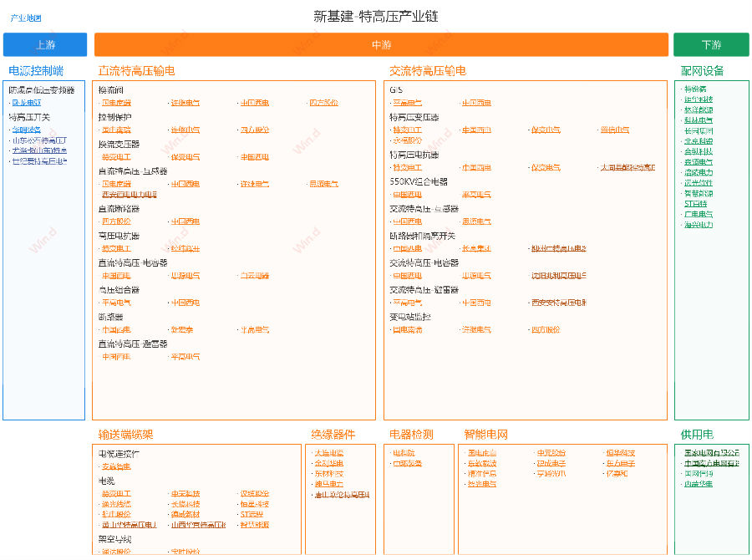Viewport: 752px width, 560px height.
Task: Open 许继电气 under 换流阀
Action: click(185, 103)
